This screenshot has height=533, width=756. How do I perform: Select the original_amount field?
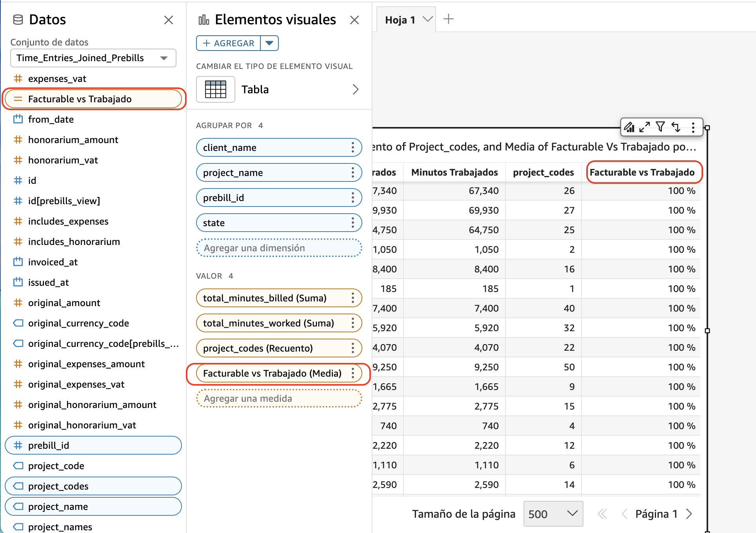[x=93, y=303]
